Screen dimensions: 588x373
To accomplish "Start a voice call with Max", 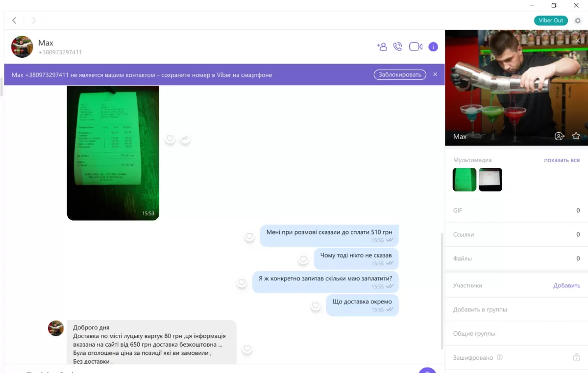I will coord(398,47).
